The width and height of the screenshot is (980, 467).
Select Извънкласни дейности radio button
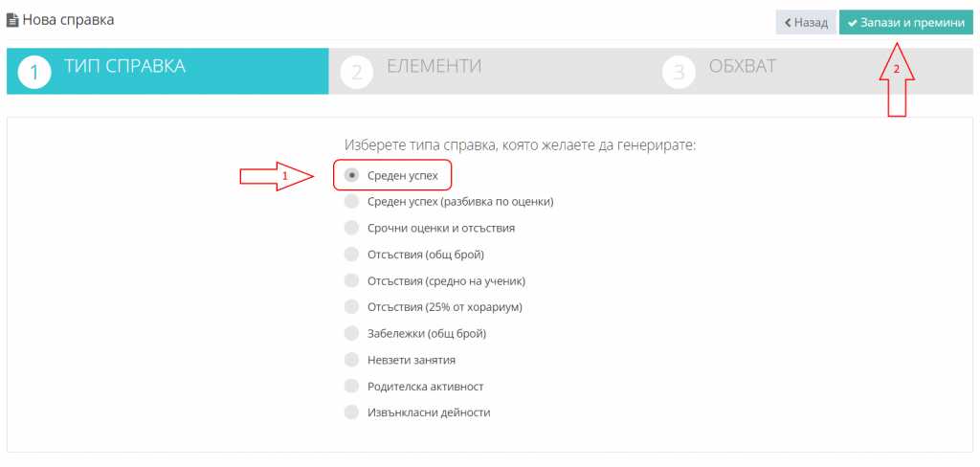(352, 412)
